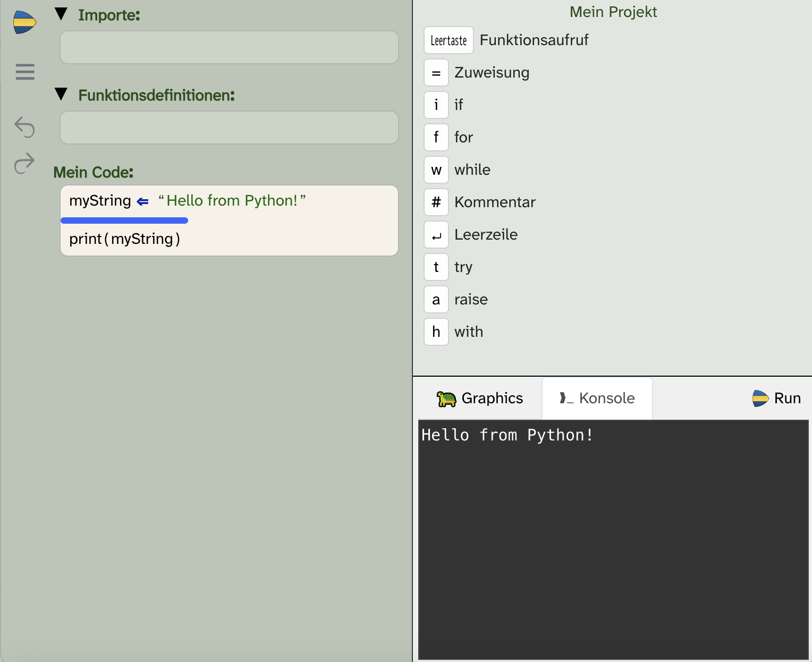Collapse the Importe section triangle
The height and width of the screenshot is (662, 812).
point(62,14)
